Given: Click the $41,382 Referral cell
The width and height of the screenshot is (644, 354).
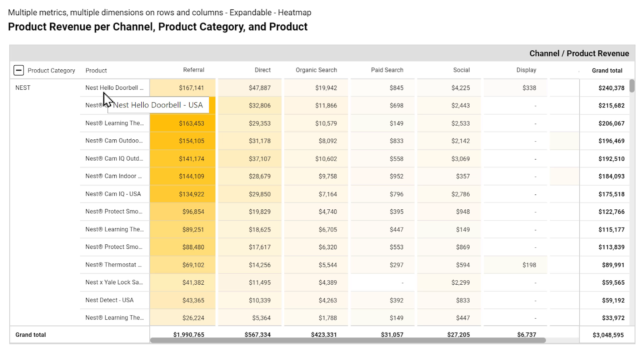Looking at the screenshot, I should [x=183, y=283].
